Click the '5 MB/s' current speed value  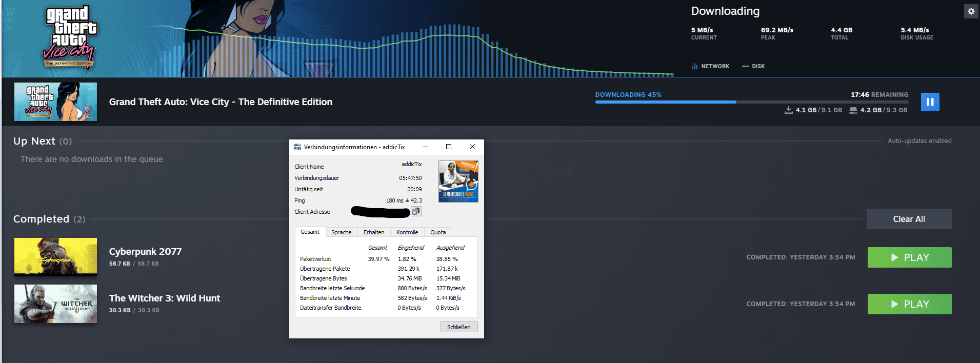(x=702, y=30)
